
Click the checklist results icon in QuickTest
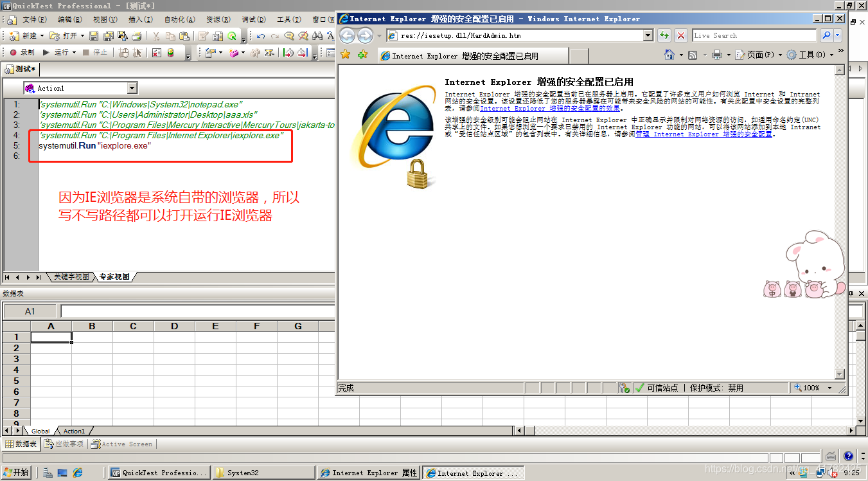(x=156, y=52)
